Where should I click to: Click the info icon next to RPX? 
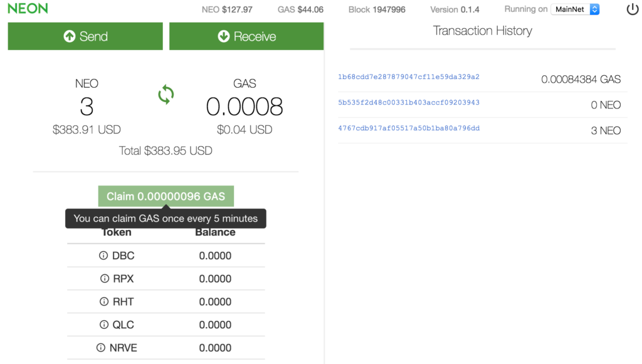[105, 279]
